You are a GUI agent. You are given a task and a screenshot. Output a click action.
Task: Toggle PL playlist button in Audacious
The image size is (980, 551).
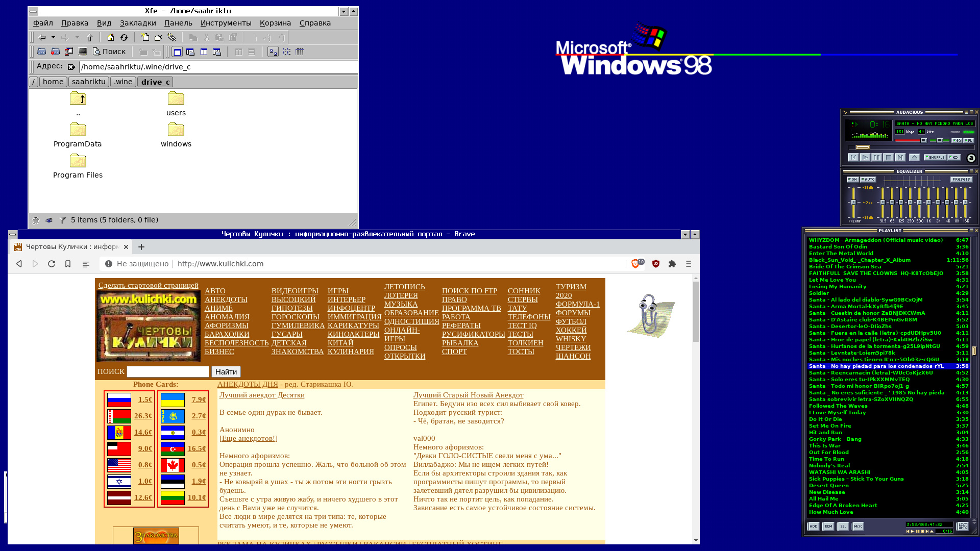(969, 140)
